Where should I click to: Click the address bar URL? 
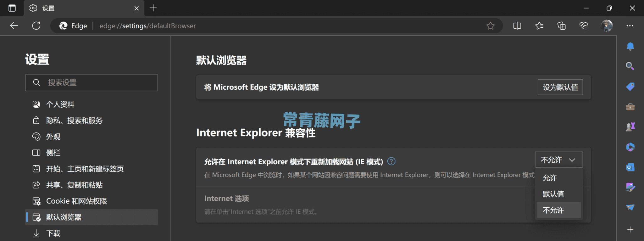147,26
